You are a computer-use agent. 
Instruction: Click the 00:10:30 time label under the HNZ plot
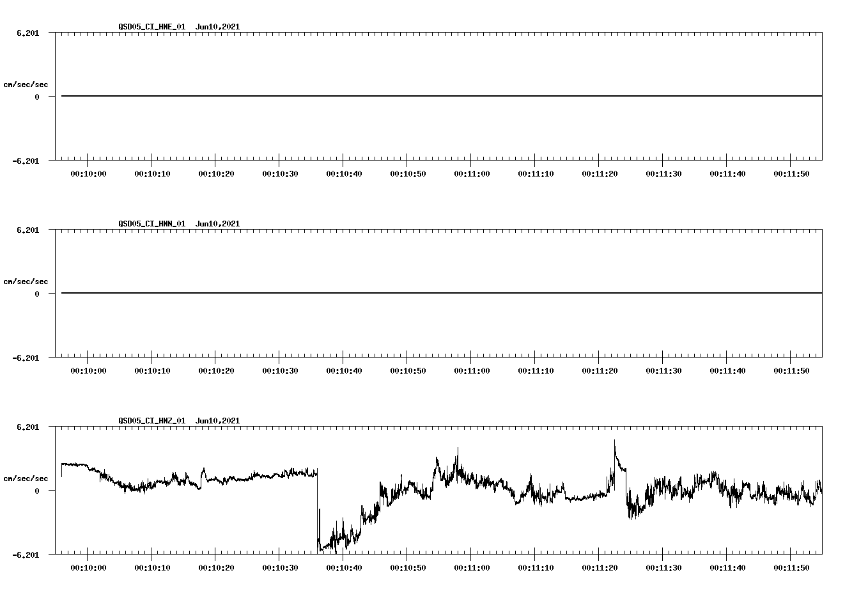point(280,567)
